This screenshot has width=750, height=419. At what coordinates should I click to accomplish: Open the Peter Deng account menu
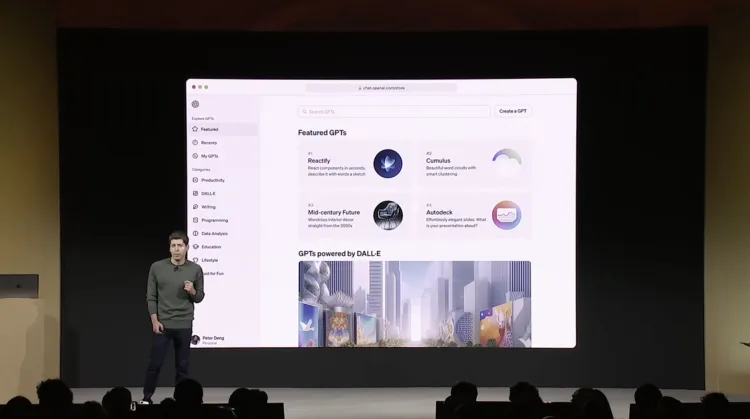click(x=209, y=340)
